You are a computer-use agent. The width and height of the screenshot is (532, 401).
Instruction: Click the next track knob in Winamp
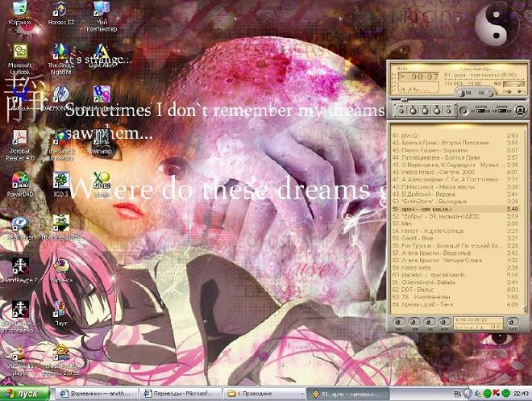(448, 110)
